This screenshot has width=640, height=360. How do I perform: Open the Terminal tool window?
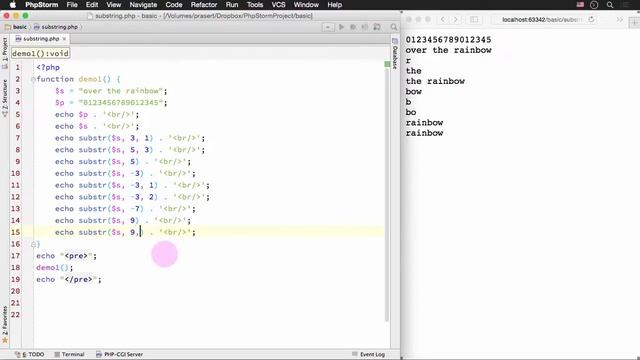click(69, 354)
